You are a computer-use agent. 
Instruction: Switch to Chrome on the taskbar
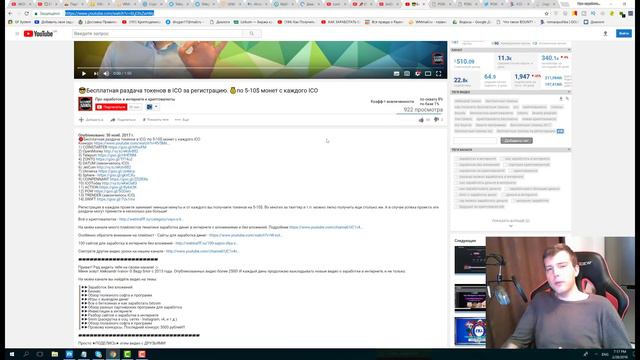point(113,354)
